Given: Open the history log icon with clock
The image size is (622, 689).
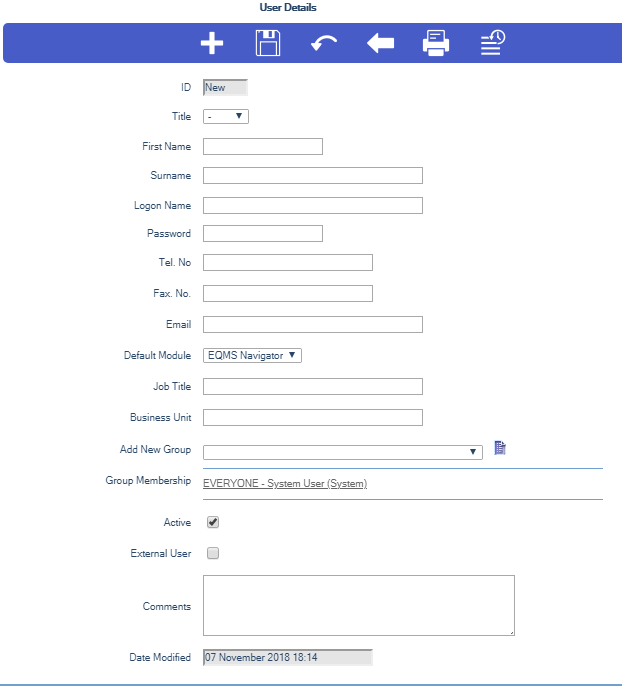Looking at the screenshot, I should 493,43.
